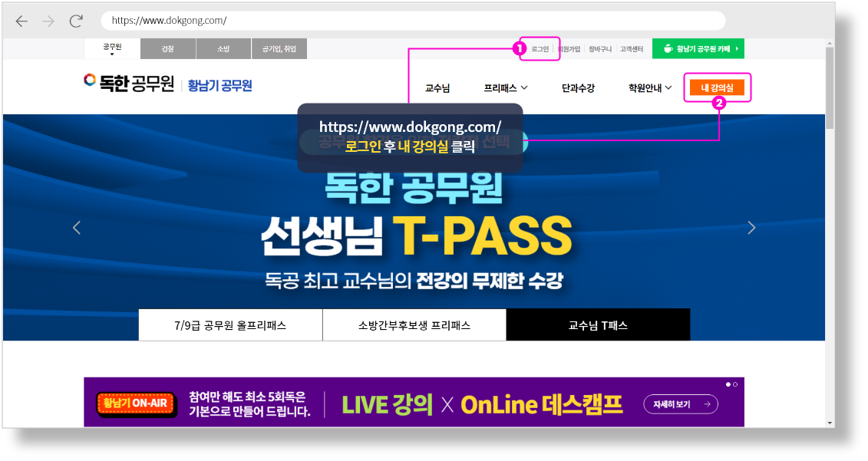Click the orange 내 강의실 button

pyautogui.click(x=717, y=87)
